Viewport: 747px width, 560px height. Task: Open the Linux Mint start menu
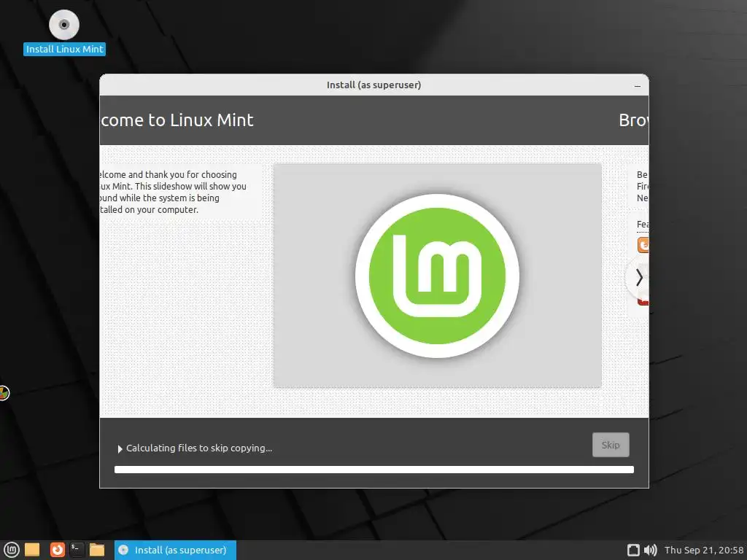11,550
